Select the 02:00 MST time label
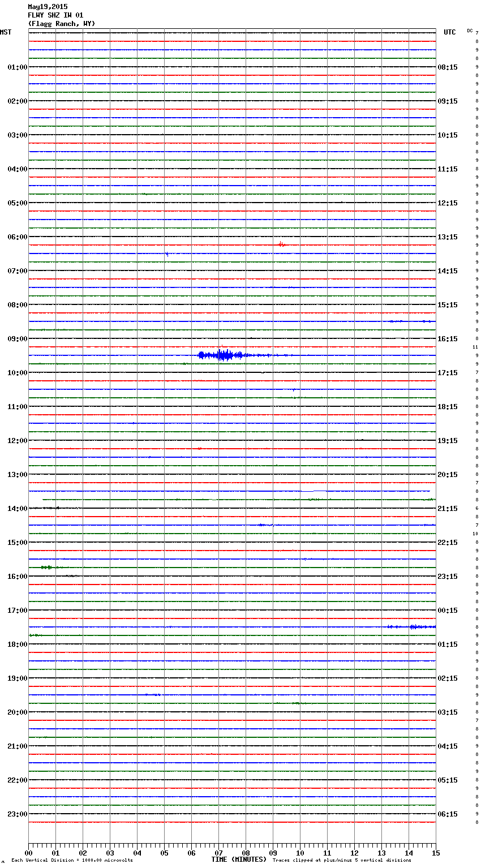The image size is (481, 868). pos(18,101)
